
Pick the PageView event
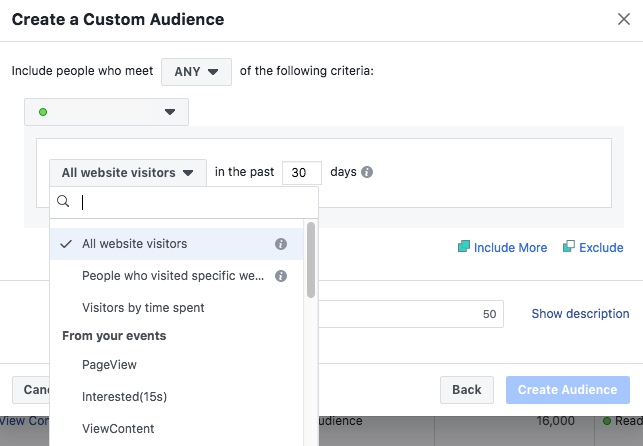(x=176, y=364)
